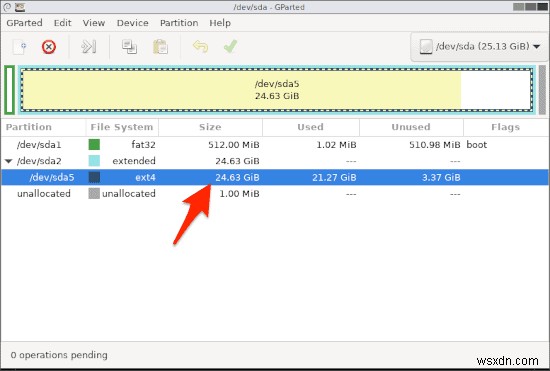
Task: Click the Delete partition red X icon
Action: (49, 47)
